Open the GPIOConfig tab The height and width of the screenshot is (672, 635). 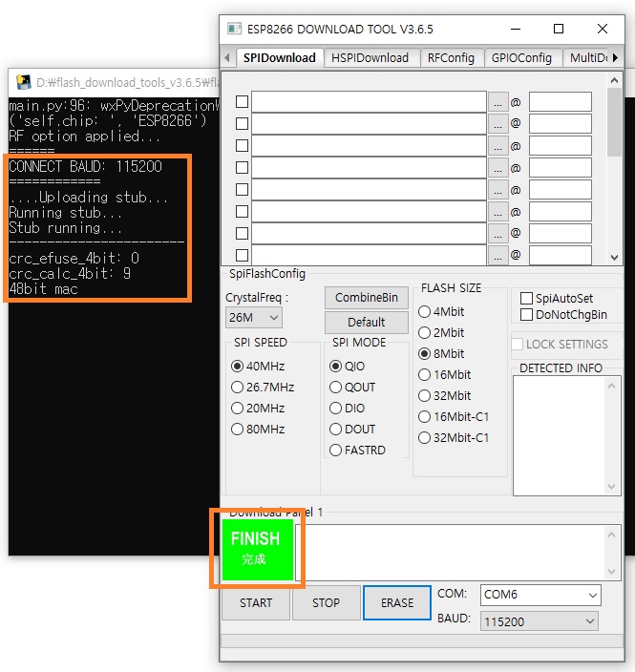521,58
